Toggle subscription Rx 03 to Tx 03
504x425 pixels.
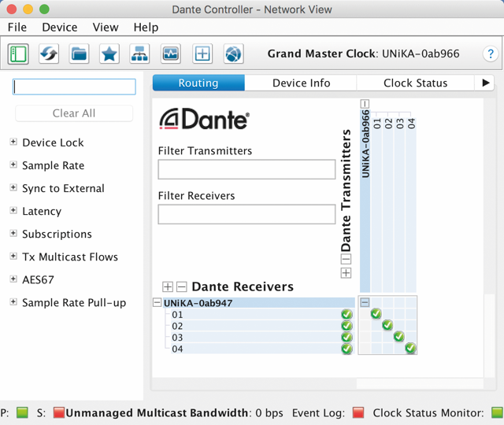(x=399, y=337)
